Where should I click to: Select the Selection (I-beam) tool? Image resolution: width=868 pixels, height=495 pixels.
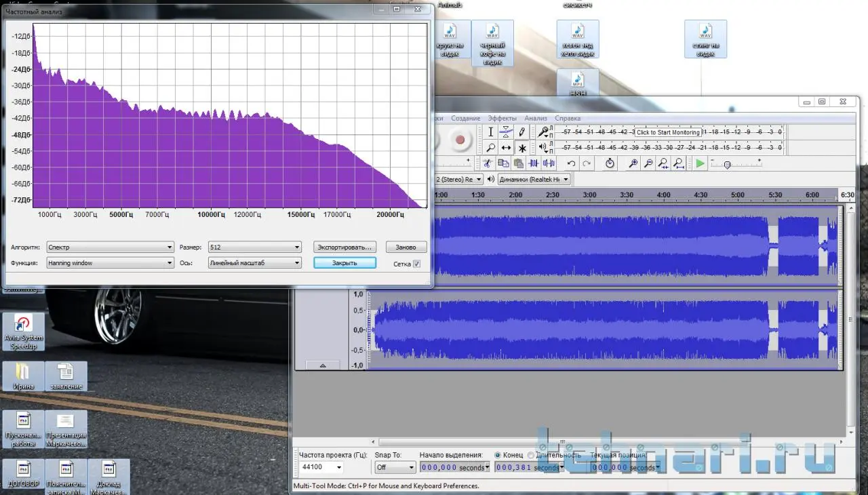pyautogui.click(x=490, y=132)
